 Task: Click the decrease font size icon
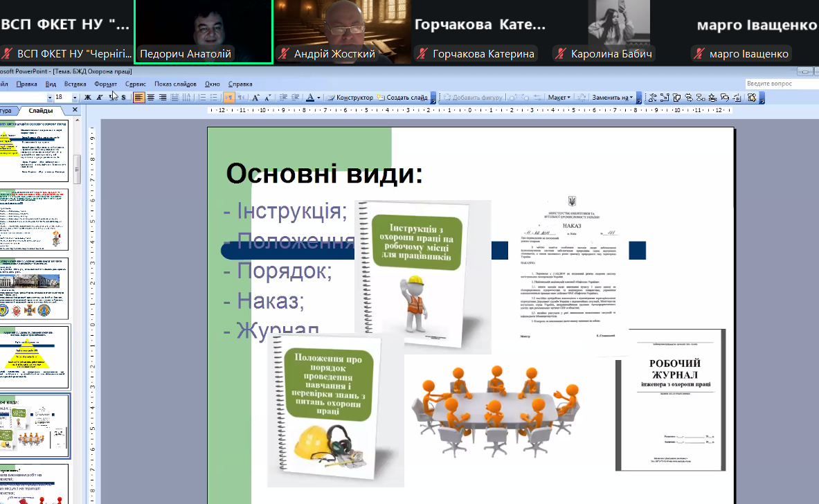[x=268, y=98]
